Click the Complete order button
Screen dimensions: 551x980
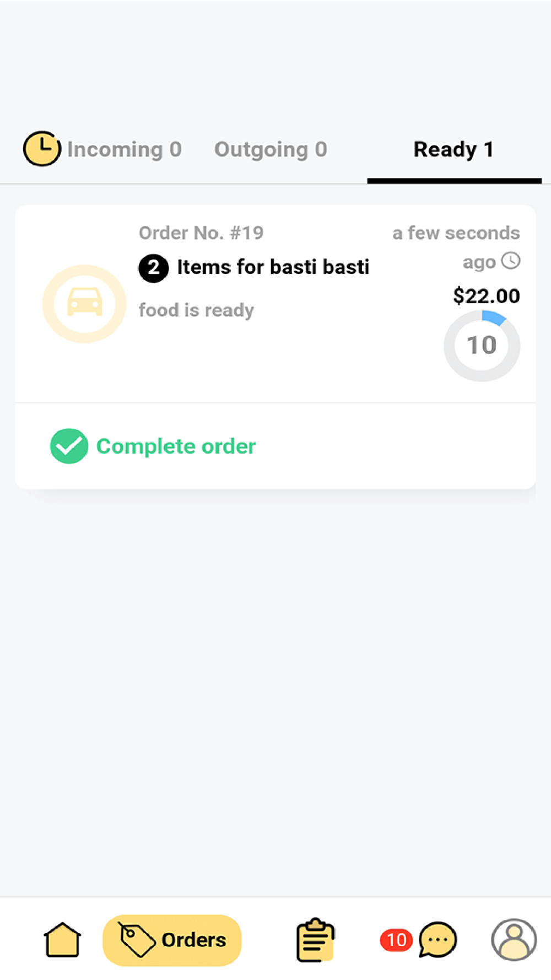pos(153,446)
